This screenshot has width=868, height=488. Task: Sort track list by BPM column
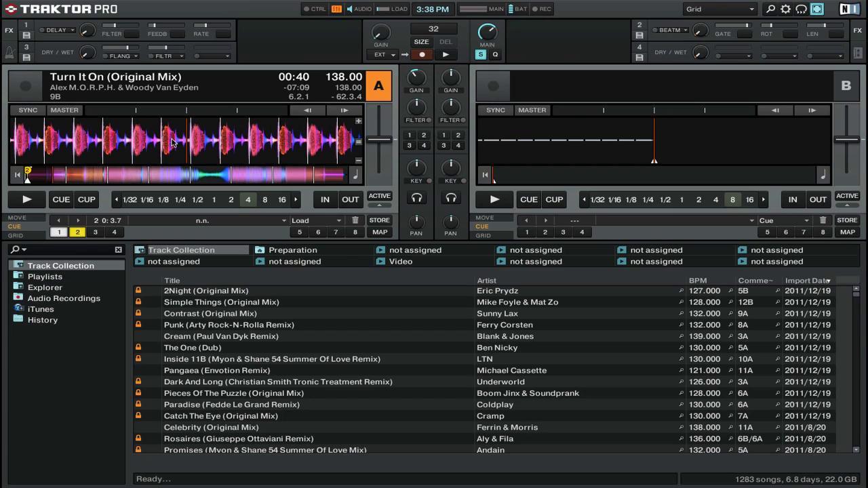click(x=698, y=281)
